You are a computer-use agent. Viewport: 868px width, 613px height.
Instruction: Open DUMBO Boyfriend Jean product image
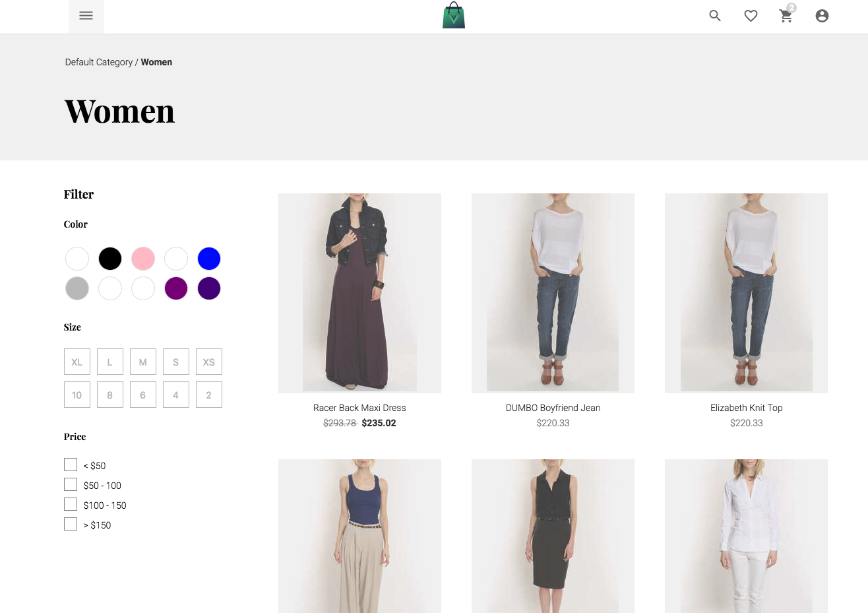point(553,293)
